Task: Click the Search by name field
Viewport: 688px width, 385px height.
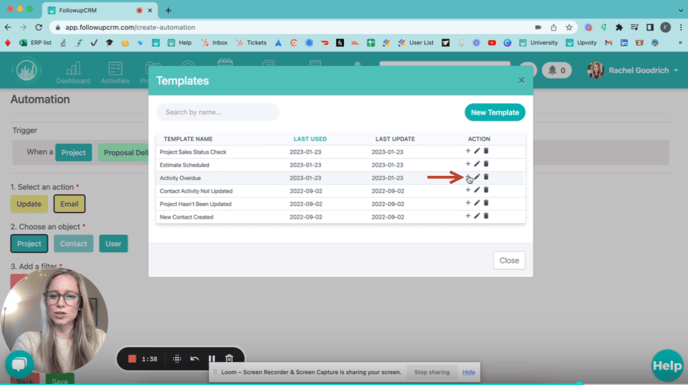Action: pyautogui.click(x=218, y=112)
